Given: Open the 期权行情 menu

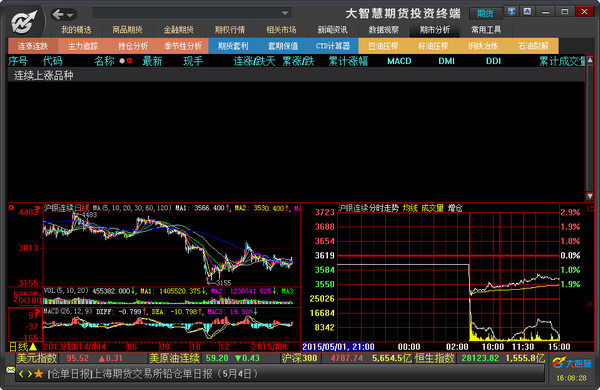Looking at the screenshot, I should point(230,29).
